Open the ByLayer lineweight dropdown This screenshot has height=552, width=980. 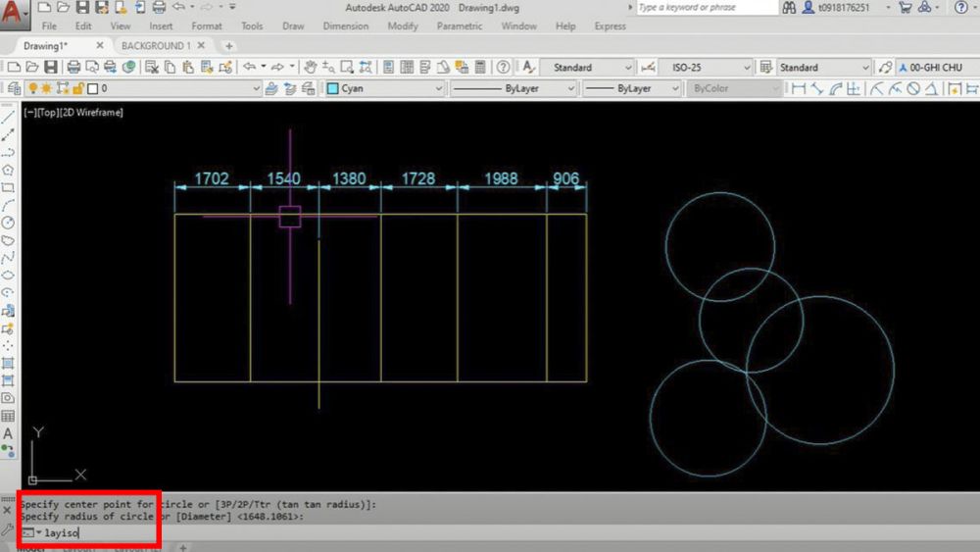coord(675,89)
